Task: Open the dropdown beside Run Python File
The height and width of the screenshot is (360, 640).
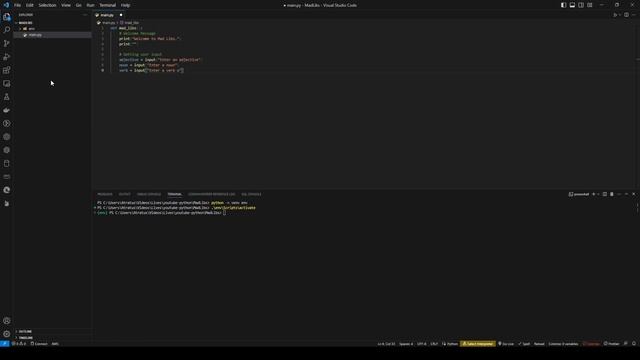Action: click(x=620, y=15)
